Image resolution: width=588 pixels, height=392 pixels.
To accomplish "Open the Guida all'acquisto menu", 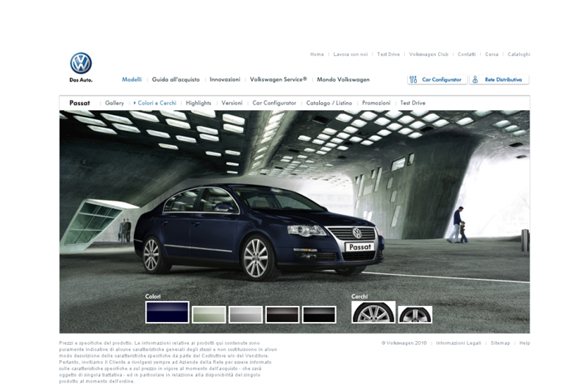I will [x=176, y=79].
